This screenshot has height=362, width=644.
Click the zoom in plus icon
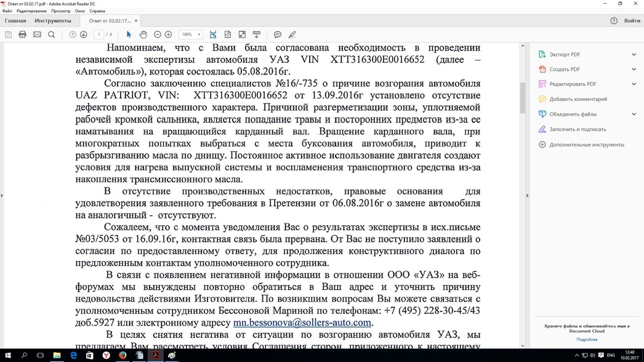(168, 34)
